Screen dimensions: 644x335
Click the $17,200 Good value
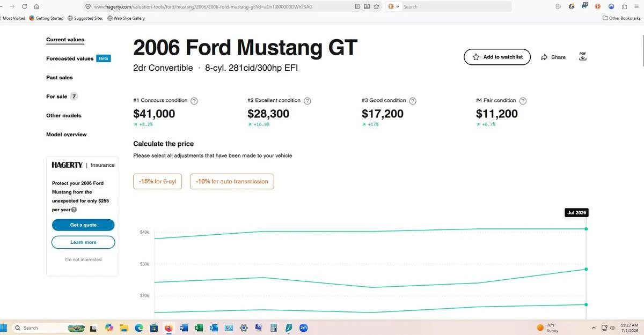[383, 114]
